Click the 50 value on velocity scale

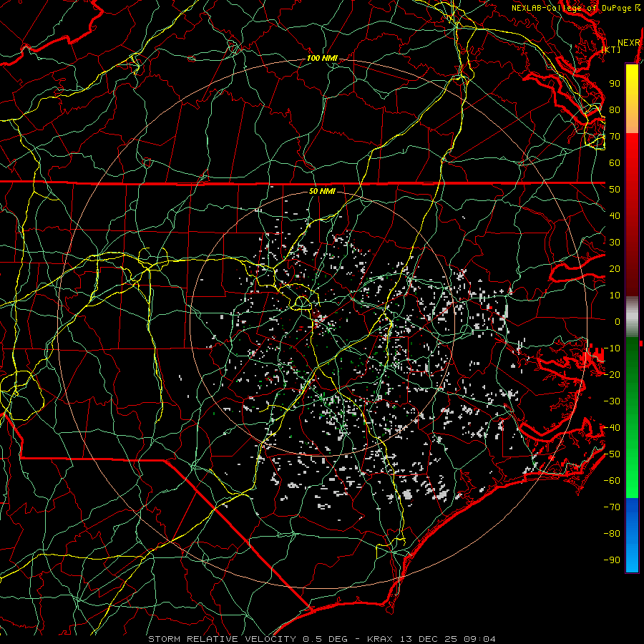coord(615,190)
